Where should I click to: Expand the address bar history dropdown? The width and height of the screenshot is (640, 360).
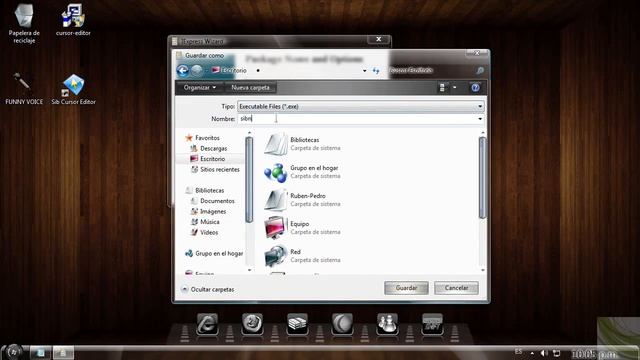[364, 71]
